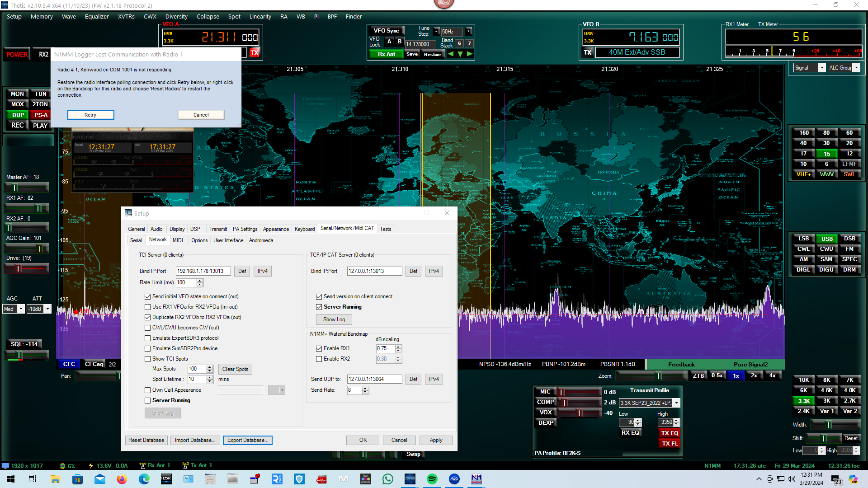Click the green right arrow in VFO Sync panel
This screenshot has height=488, width=868.
coord(470,54)
